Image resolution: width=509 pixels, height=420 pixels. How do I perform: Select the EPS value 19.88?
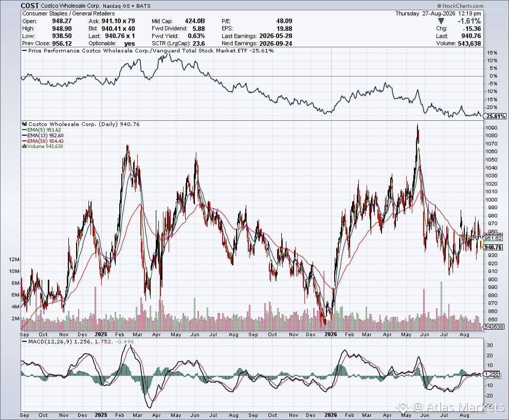284,29
